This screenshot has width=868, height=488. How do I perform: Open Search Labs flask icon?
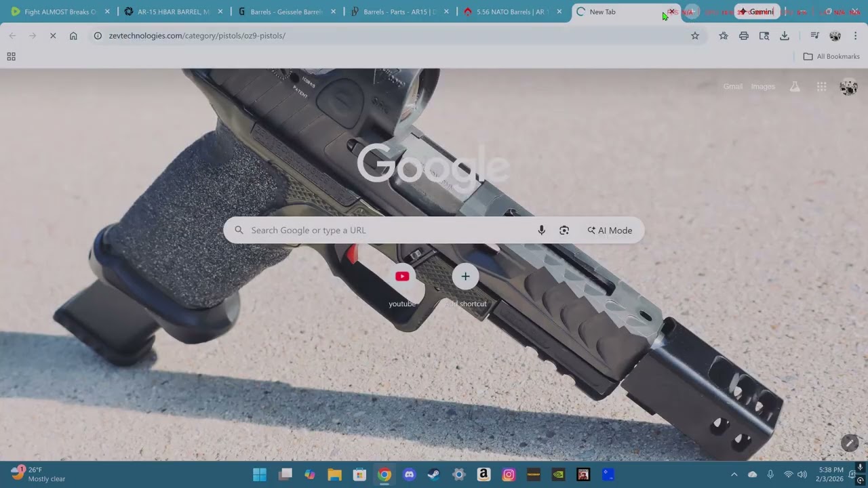[795, 87]
